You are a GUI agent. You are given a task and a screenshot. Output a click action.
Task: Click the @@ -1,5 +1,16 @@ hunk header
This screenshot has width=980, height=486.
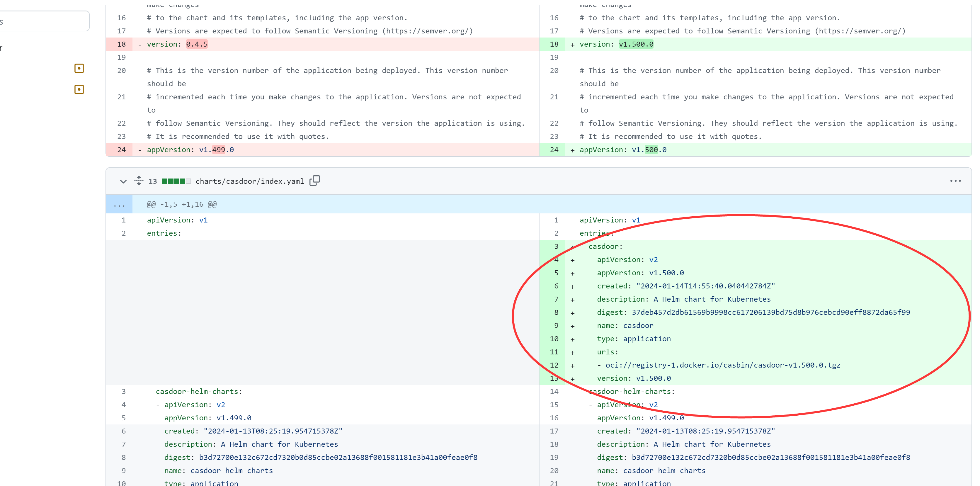[x=181, y=204]
